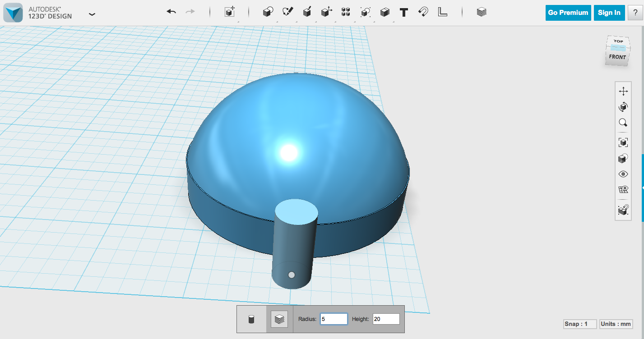644x339 pixels.
Task: Select the Pan tool in sidebar
Action: click(x=623, y=91)
